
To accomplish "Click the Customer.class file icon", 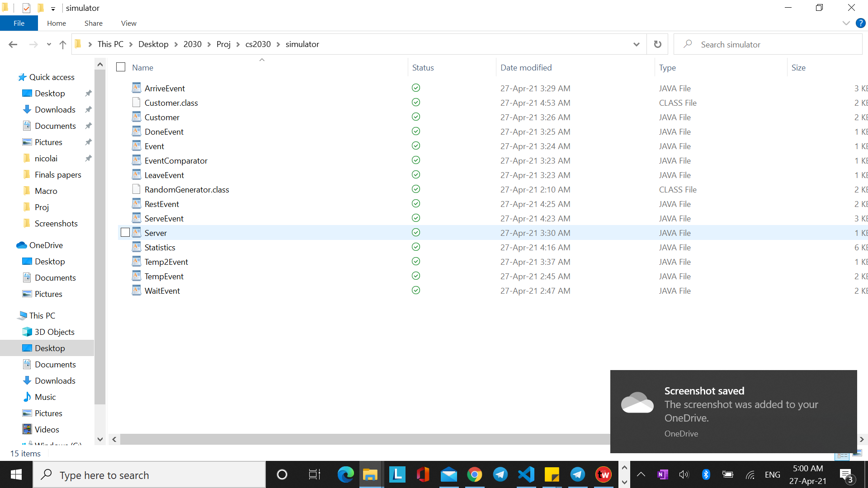I will [x=137, y=103].
